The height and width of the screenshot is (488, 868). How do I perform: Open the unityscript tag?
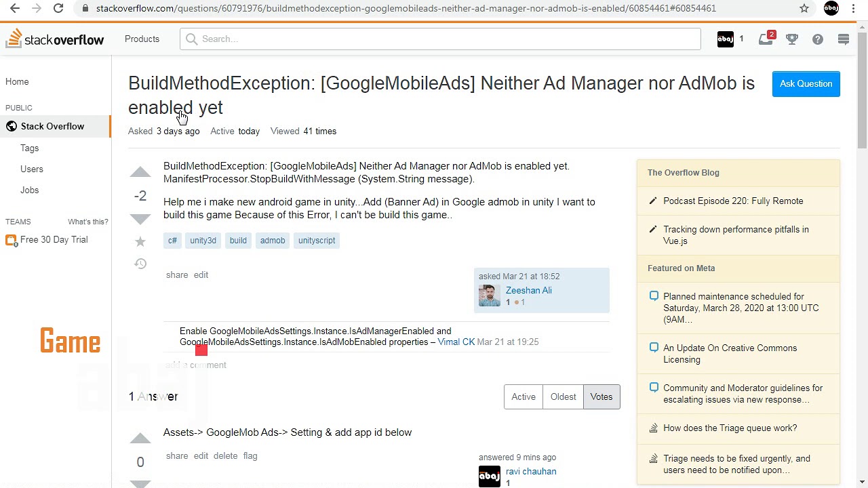[317, 240]
